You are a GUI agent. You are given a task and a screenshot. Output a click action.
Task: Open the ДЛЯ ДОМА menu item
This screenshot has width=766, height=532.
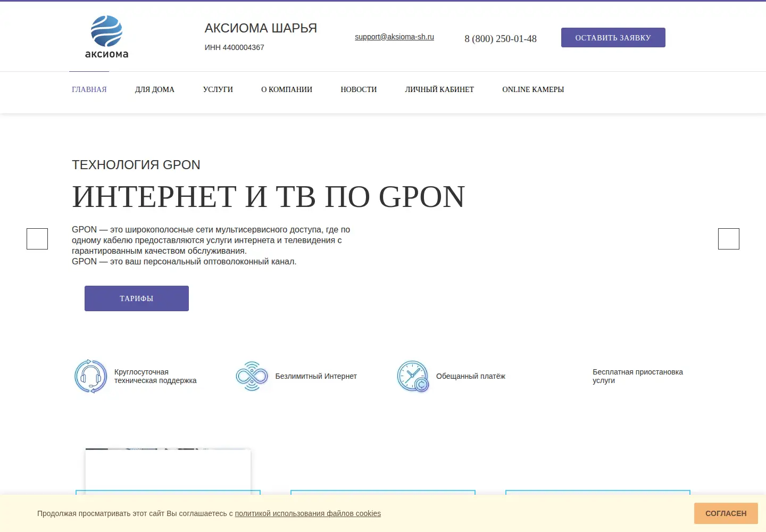pos(155,89)
